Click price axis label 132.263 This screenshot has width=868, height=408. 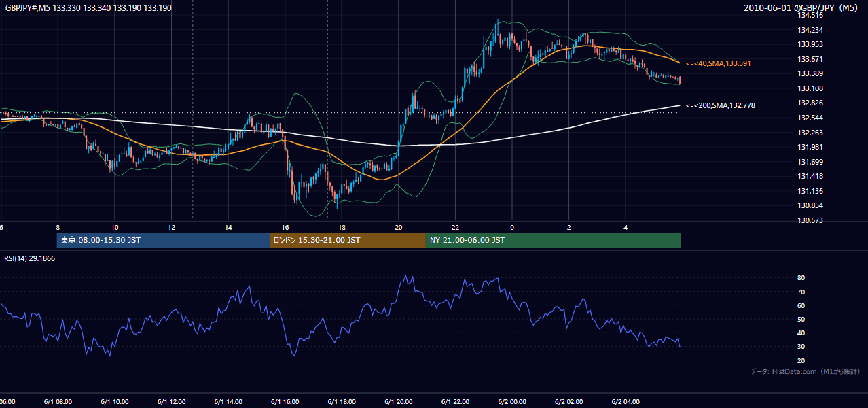point(810,133)
